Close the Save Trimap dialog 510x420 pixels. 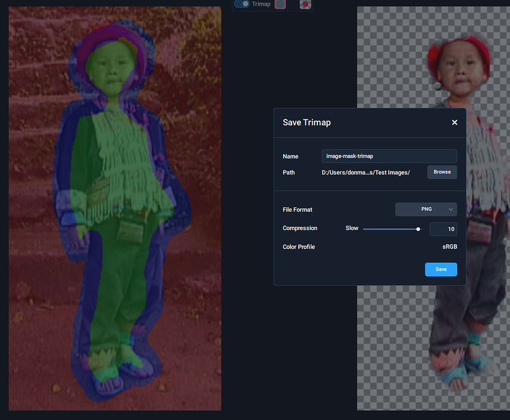coord(454,122)
